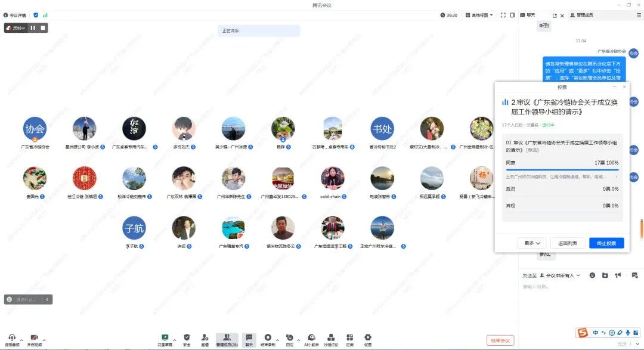The width and height of the screenshot is (644, 350).
Task: Launch the AI小助手 assistant
Action: [311, 340]
